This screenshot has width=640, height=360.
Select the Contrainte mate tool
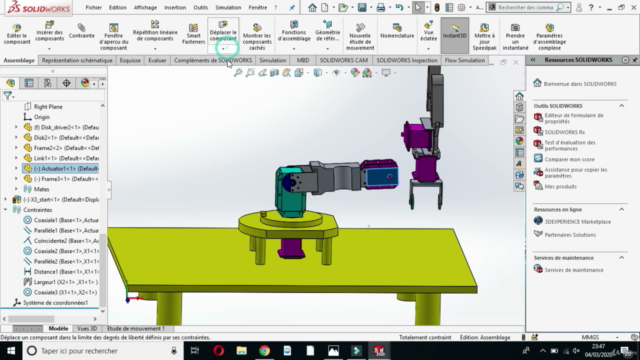click(82, 31)
